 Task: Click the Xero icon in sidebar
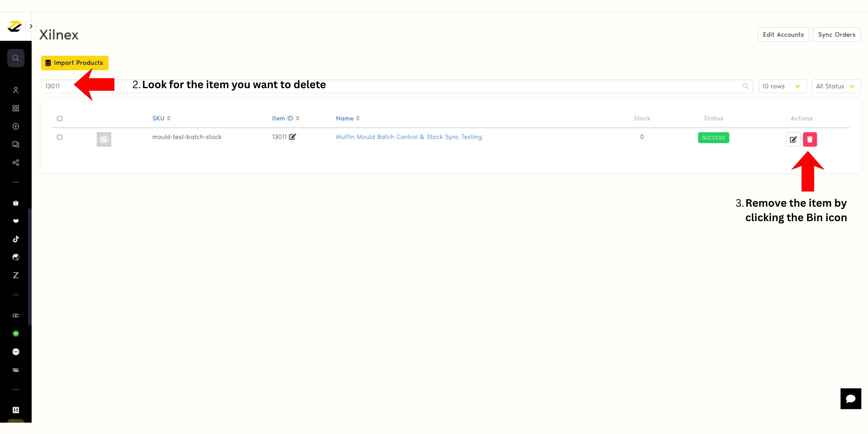[x=16, y=352]
